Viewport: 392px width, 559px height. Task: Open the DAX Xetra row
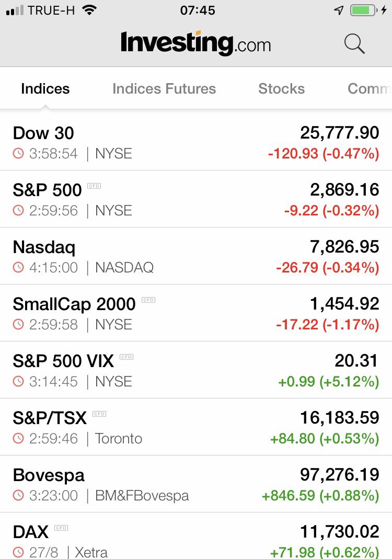point(196,536)
